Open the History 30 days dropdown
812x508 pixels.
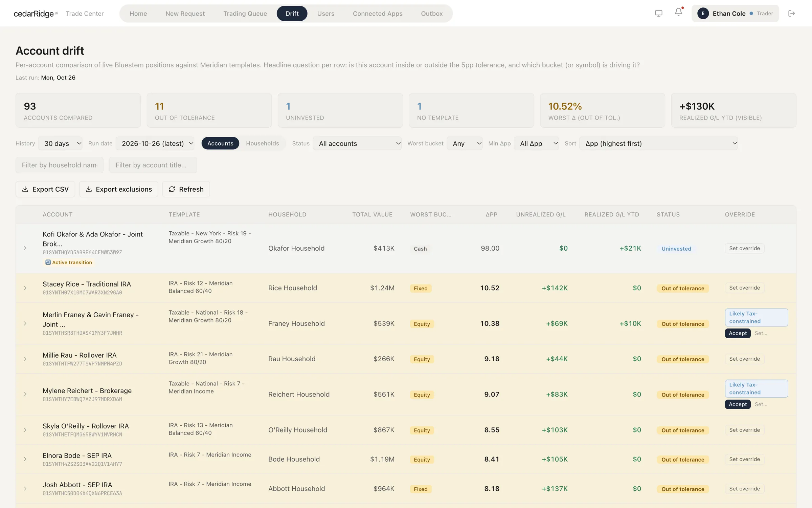(60, 143)
